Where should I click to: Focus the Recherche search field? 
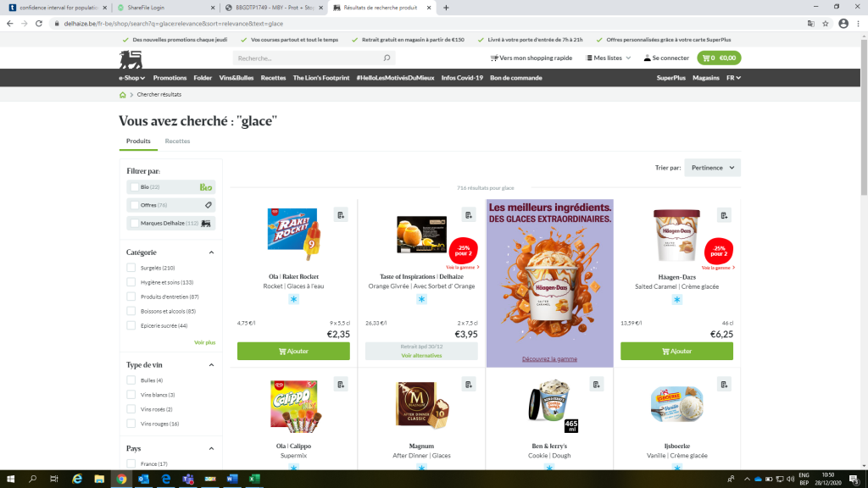click(x=308, y=58)
